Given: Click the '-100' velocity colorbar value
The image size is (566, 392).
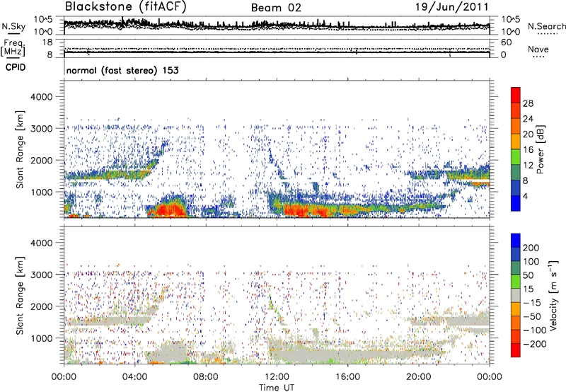Looking at the screenshot, I should (x=535, y=330).
